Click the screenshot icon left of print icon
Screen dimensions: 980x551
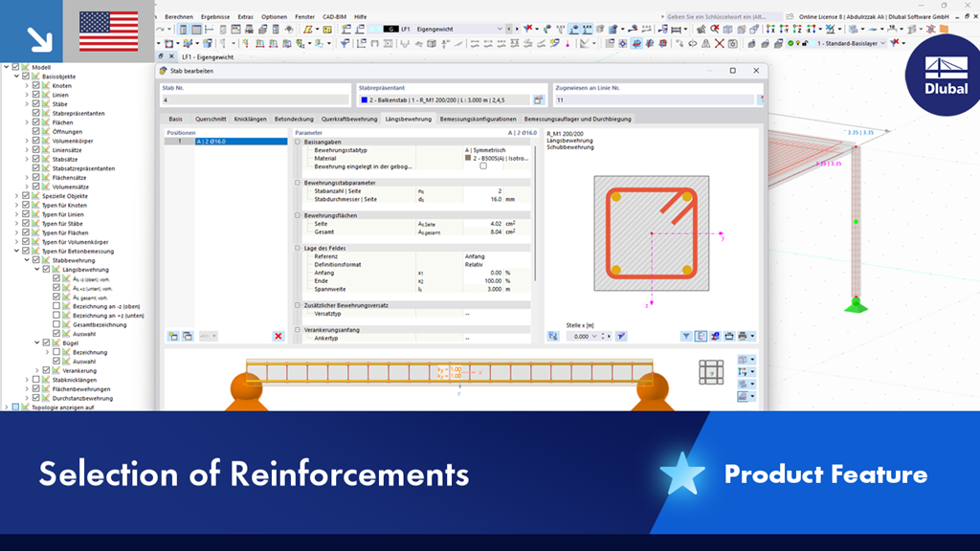(x=728, y=336)
